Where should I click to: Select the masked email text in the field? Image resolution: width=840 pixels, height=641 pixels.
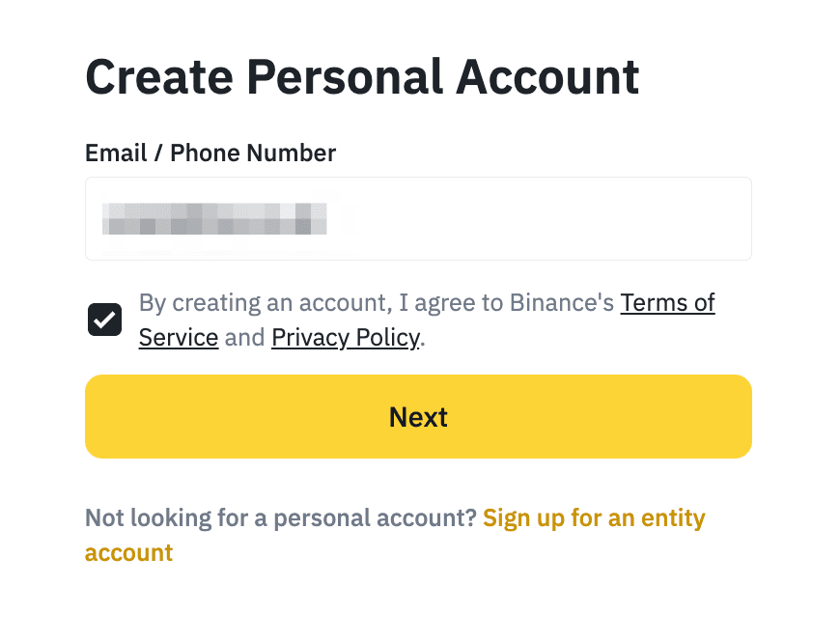pos(214,218)
